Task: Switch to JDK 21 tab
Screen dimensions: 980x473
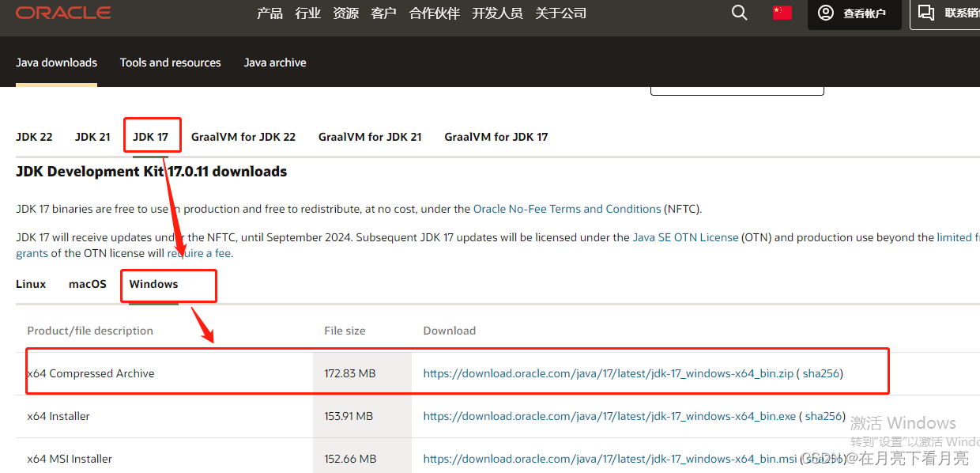Action: pyautogui.click(x=92, y=137)
